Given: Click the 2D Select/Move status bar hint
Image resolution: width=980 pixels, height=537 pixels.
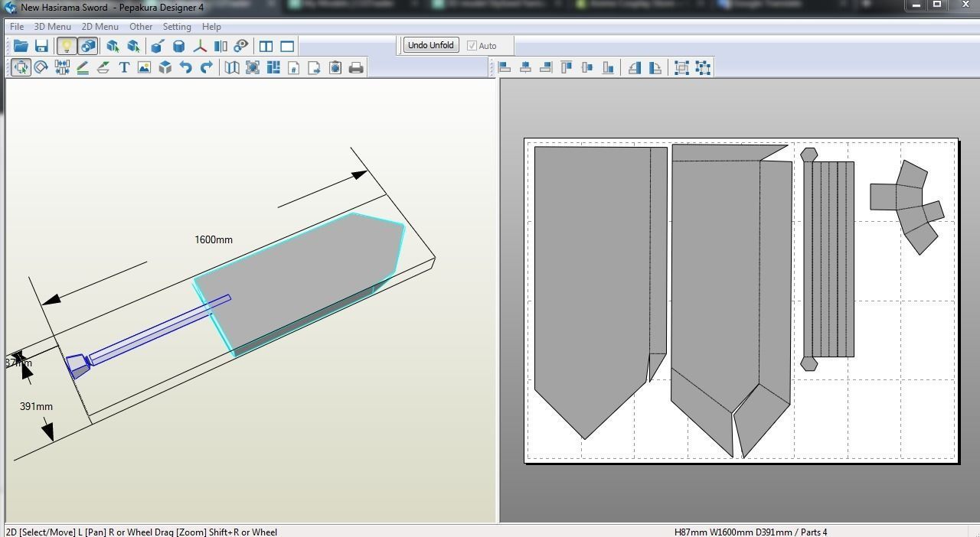Looking at the screenshot, I should click(x=141, y=532).
